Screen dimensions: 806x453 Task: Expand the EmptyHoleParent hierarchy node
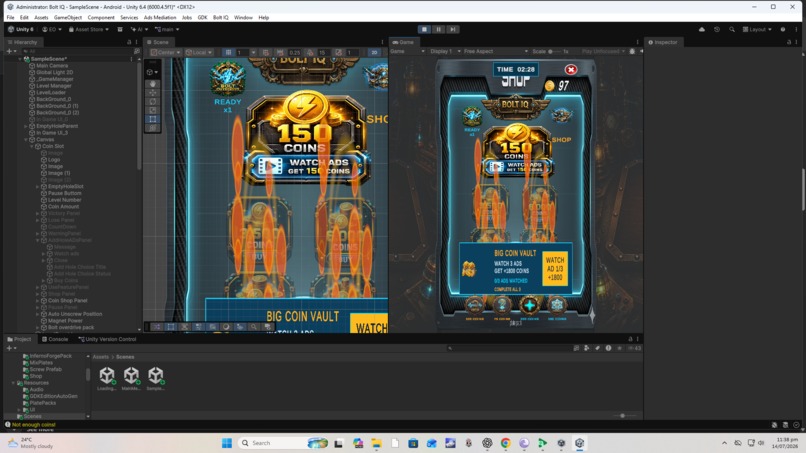(26, 126)
